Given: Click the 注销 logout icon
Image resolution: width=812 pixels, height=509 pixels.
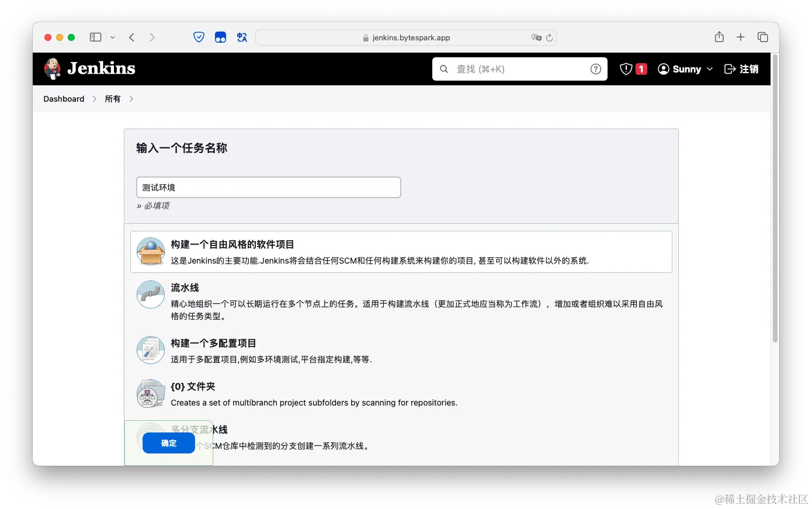Looking at the screenshot, I should click(x=730, y=68).
